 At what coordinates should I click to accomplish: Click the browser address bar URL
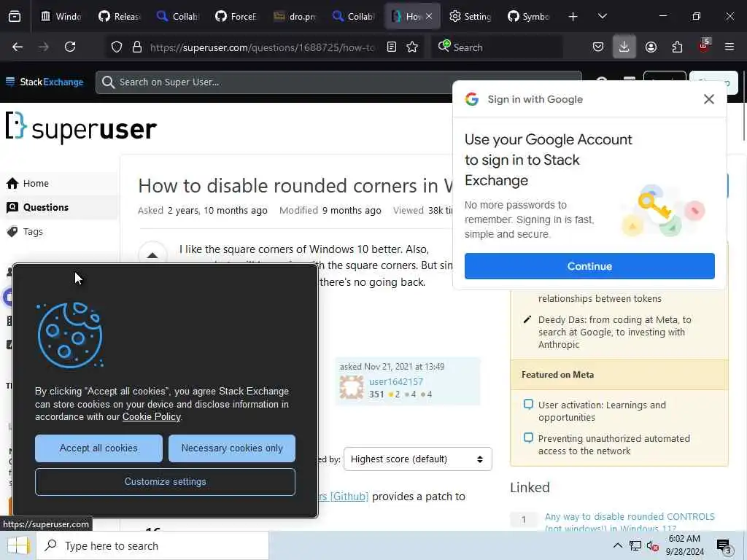point(263,47)
